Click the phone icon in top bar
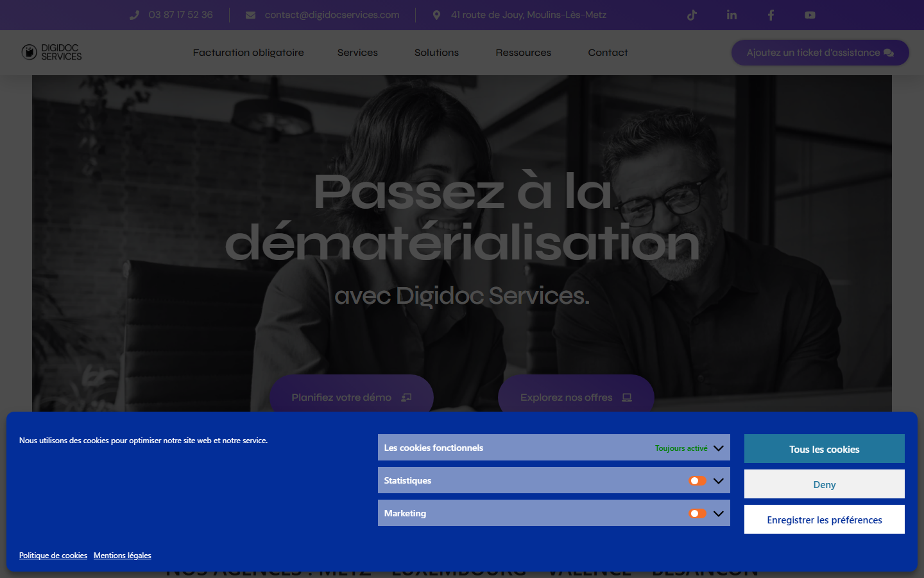The width and height of the screenshot is (924, 578). tap(134, 15)
